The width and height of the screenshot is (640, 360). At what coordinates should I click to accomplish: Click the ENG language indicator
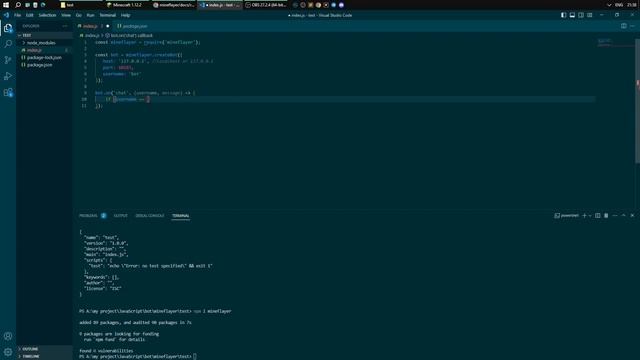619,5
